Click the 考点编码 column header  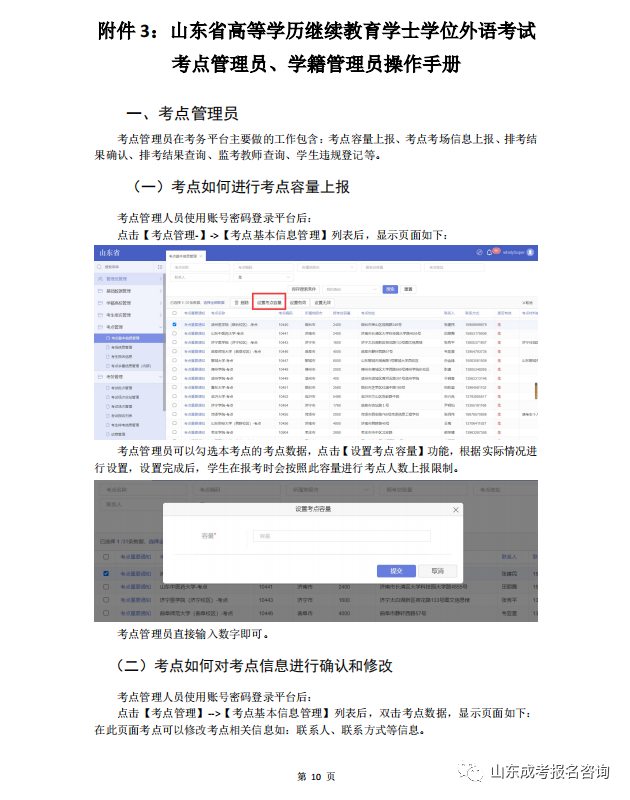click(286, 313)
